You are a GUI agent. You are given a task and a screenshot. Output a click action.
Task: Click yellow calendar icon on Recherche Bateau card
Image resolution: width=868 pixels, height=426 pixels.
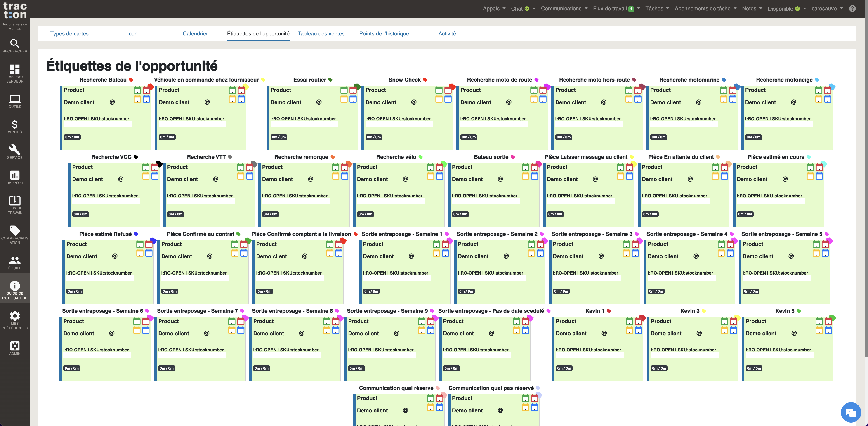(x=137, y=99)
